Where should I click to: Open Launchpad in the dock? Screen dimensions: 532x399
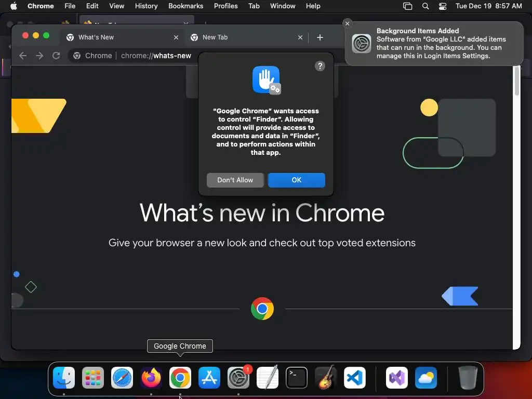tap(93, 378)
